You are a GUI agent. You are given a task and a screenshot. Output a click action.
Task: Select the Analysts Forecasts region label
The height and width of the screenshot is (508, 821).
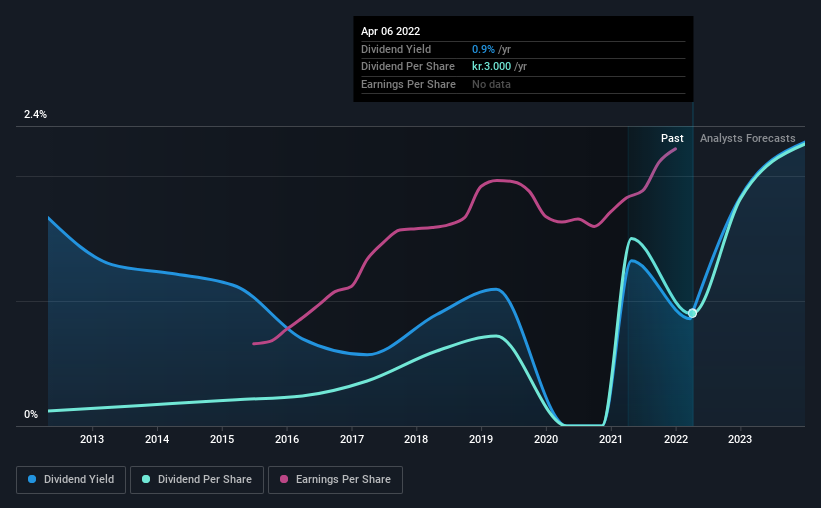(x=748, y=138)
